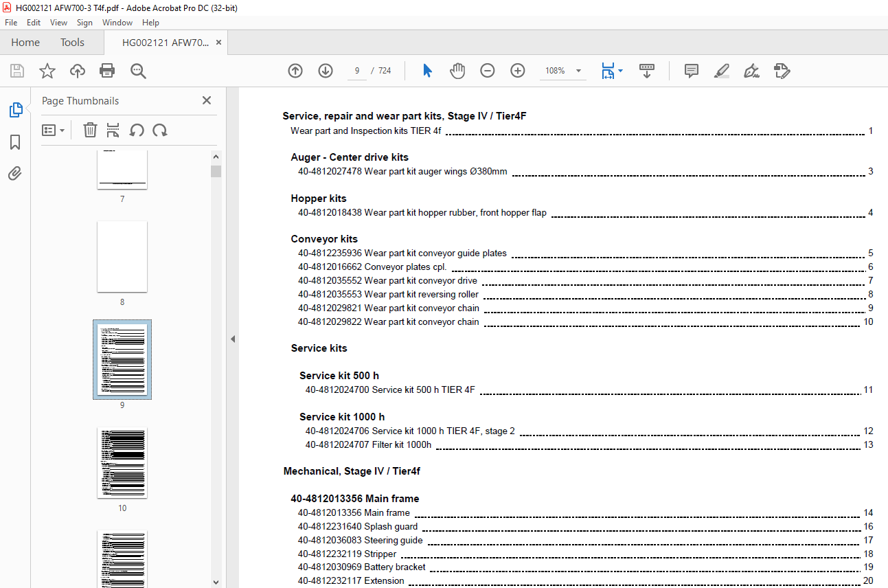Click the page number field showing 9
This screenshot has width=888, height=588.
[x=357, y=71]
